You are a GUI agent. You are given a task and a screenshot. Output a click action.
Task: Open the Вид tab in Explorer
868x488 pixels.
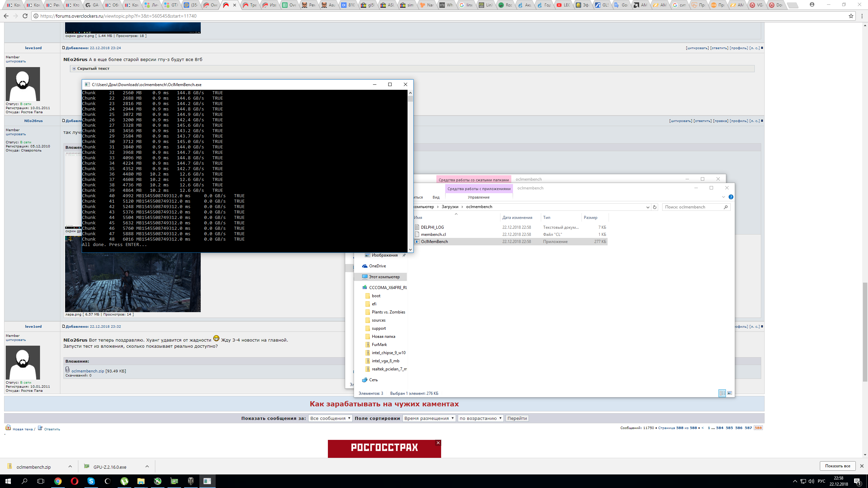[x=436, y=197]
